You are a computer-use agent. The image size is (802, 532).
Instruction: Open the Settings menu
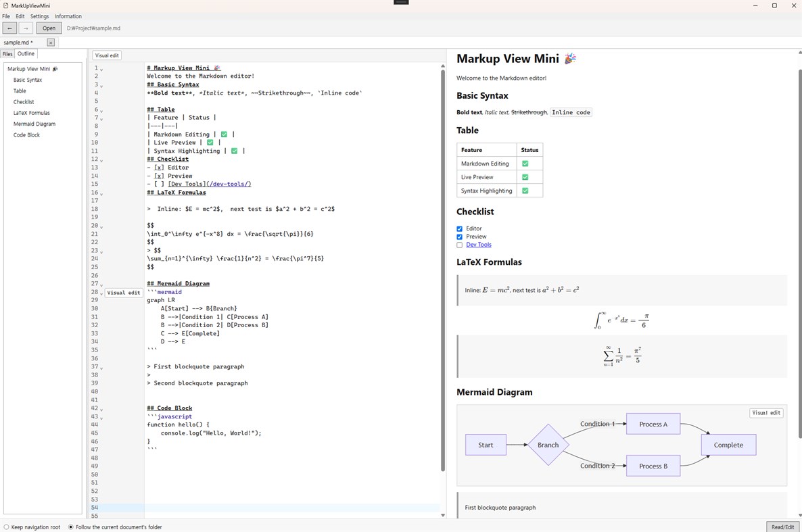39,16
